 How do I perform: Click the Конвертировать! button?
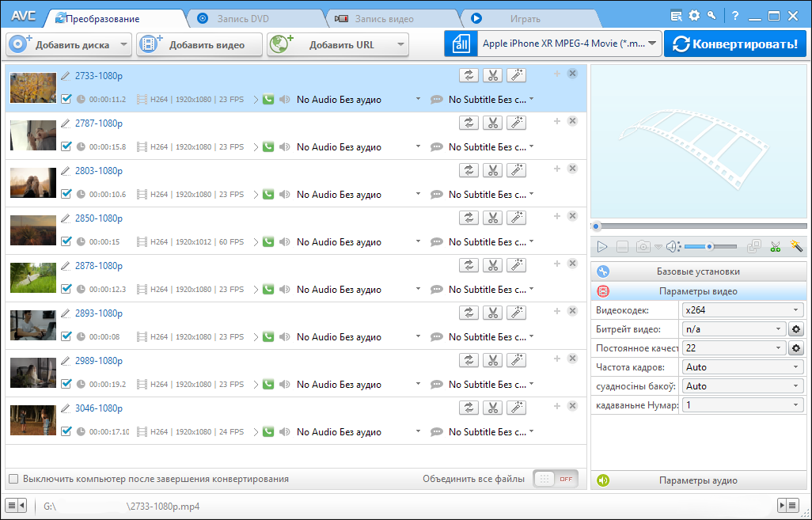pos(735,44)
